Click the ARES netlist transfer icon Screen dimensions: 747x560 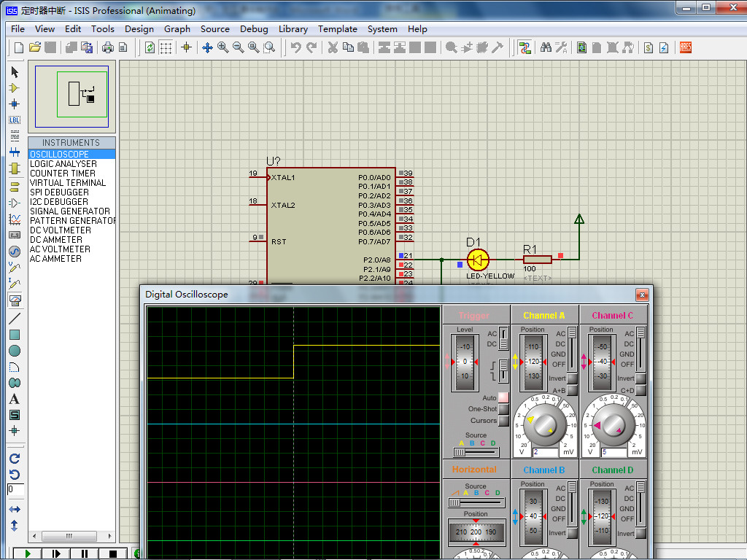click(x=686, y=47)
